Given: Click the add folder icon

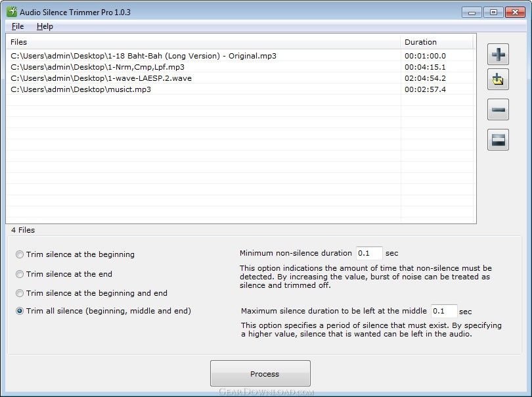Looking at the screenshot, I should tap(498, 80).
